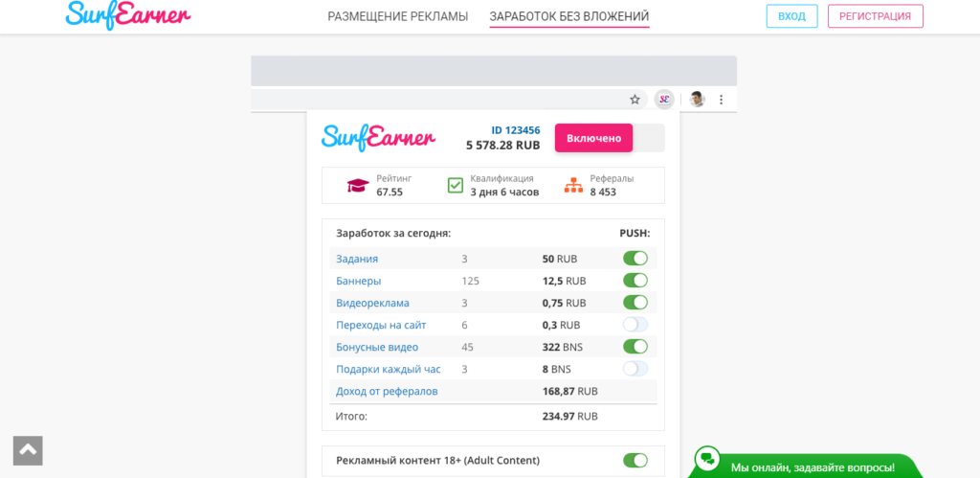Click the Заработок за сегодня heading

393,234
